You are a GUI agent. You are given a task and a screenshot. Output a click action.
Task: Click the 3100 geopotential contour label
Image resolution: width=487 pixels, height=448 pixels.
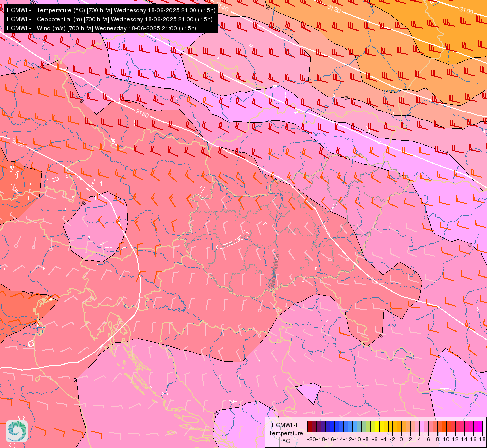pos(466,11)
